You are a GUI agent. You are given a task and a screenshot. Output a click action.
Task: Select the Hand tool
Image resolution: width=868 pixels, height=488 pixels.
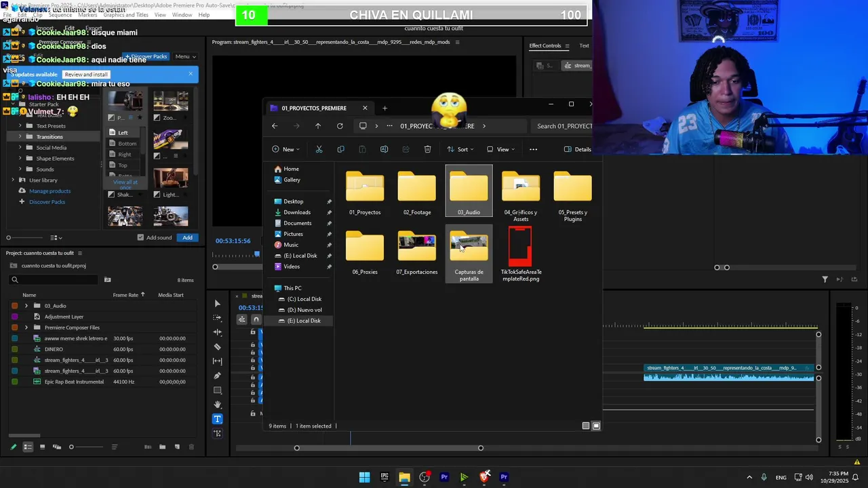tap(217, 405)
